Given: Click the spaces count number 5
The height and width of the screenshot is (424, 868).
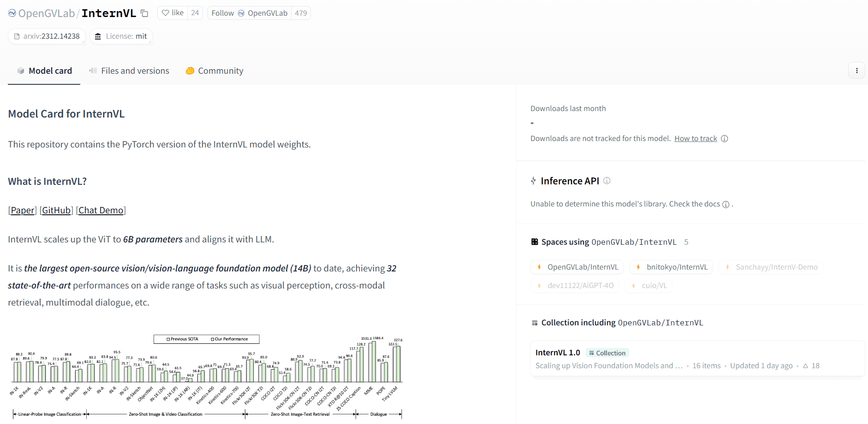Looking at the screenshot, I should click(x=686, y=242).
